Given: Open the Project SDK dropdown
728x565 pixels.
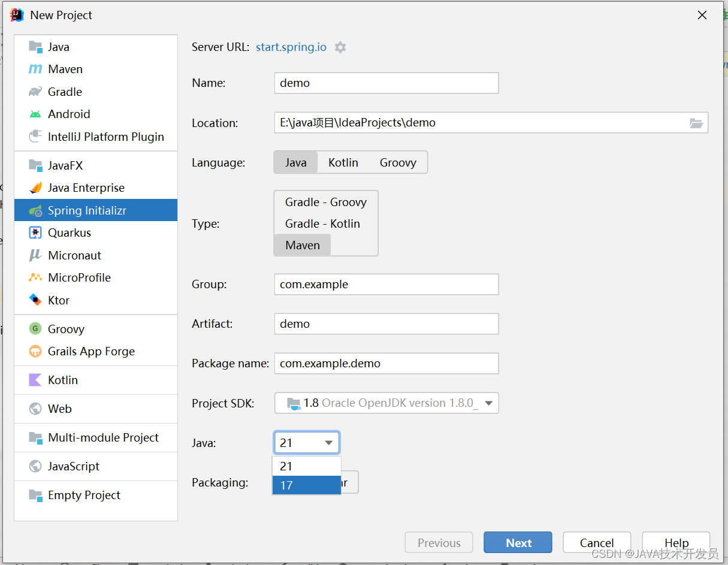Looking at the screenshot, I should pyautogui.click(x=386, y=403).
